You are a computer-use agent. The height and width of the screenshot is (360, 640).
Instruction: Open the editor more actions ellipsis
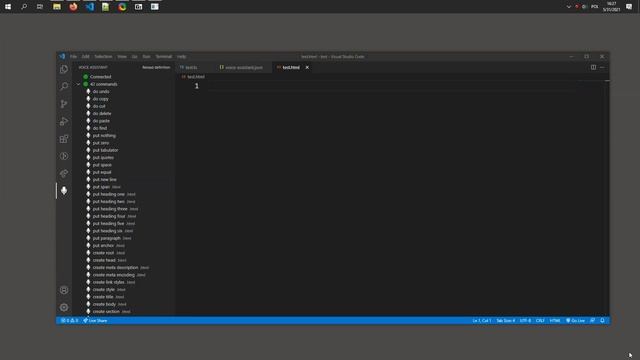[602, 67]
